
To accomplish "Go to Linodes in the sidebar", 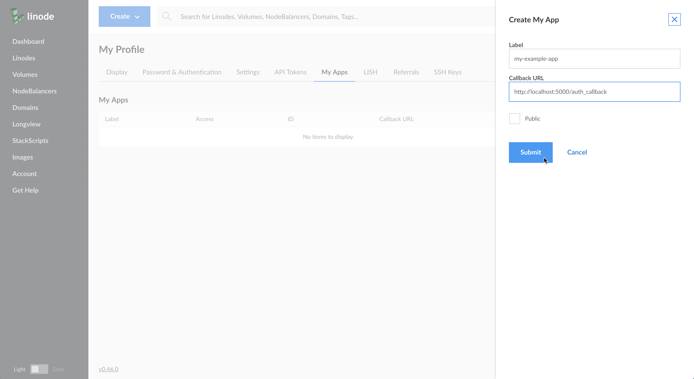I will (x=24, y=58).
